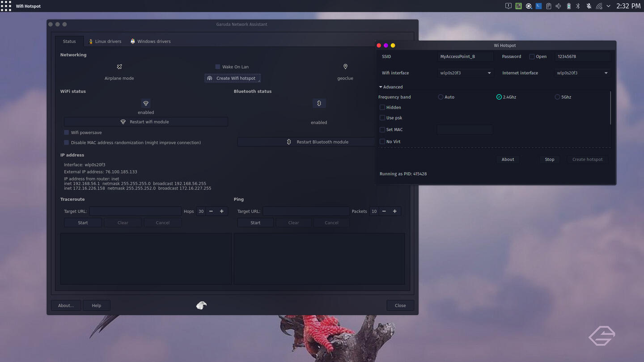Decrease Ping Packets with minus
This screenshot has height=362, width=644.
(384, 211)
